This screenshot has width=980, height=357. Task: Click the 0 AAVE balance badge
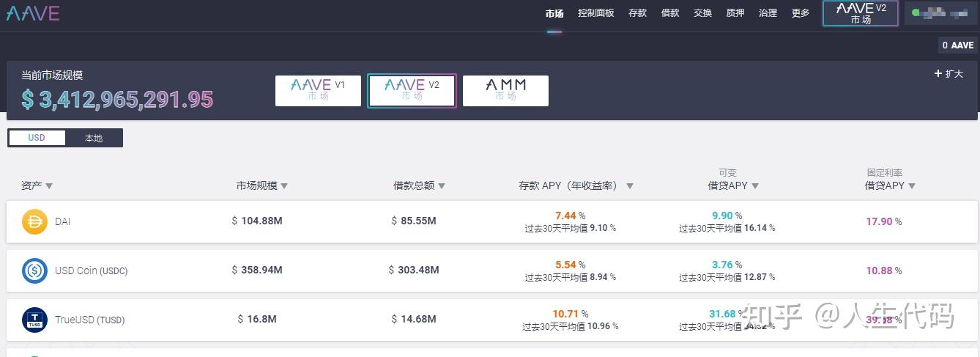(958, 45)
